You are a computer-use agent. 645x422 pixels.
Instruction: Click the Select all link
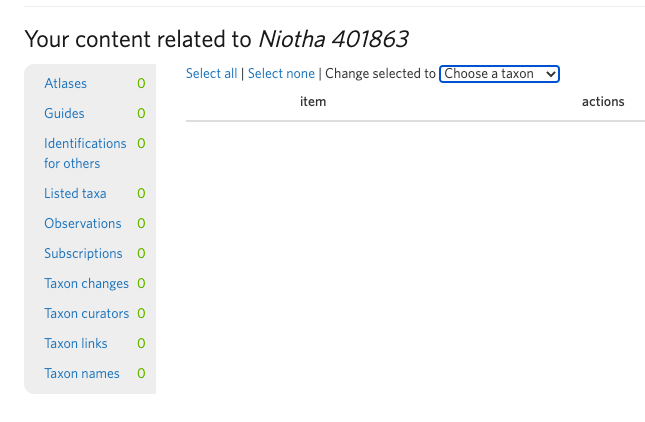211,73
